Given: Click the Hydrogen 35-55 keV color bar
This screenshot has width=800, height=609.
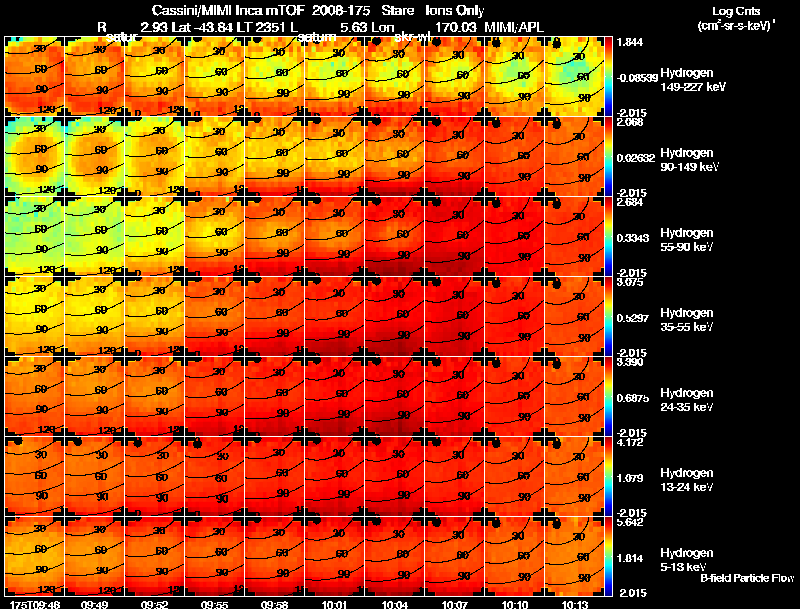Looking at the screenshot, I should coord(608,317).
